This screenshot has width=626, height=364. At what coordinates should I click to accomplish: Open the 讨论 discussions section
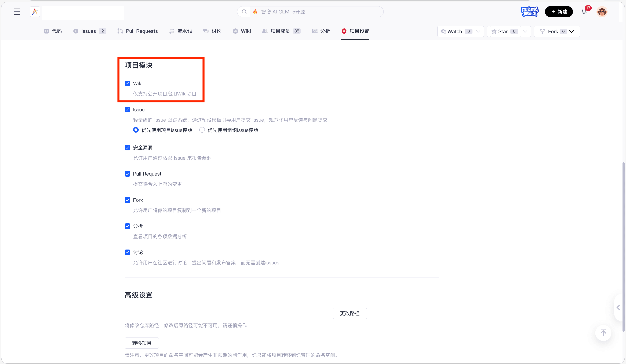tap(212, 31)
